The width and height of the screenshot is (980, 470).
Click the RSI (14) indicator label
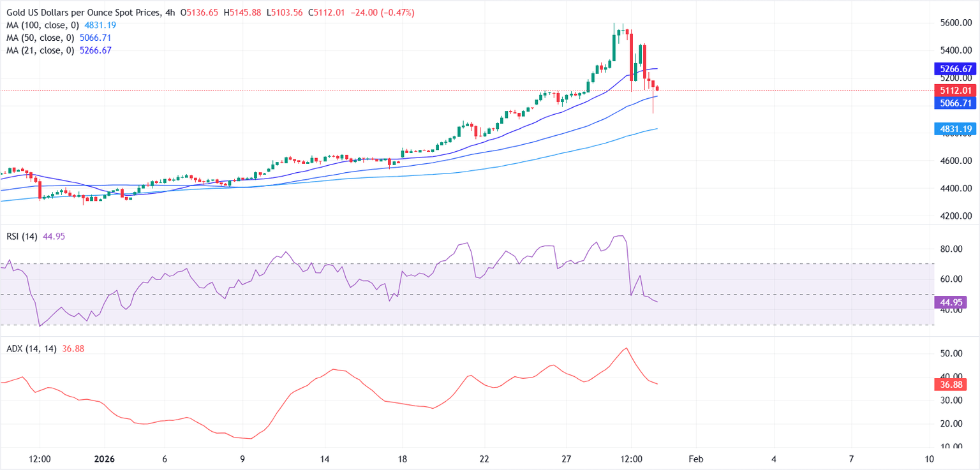click(x=20, y=237)
